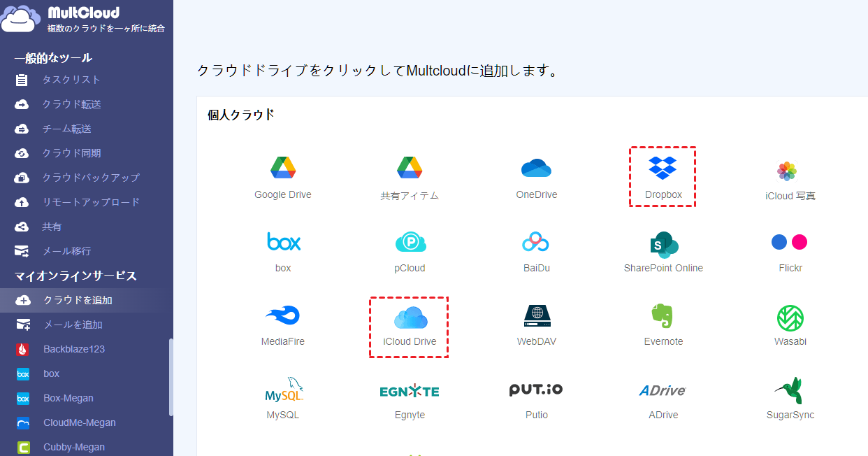The width and height of the screenshot is (868, 456).
Task: Click the メールを追加 envelope icon
Action: [23, 325]
